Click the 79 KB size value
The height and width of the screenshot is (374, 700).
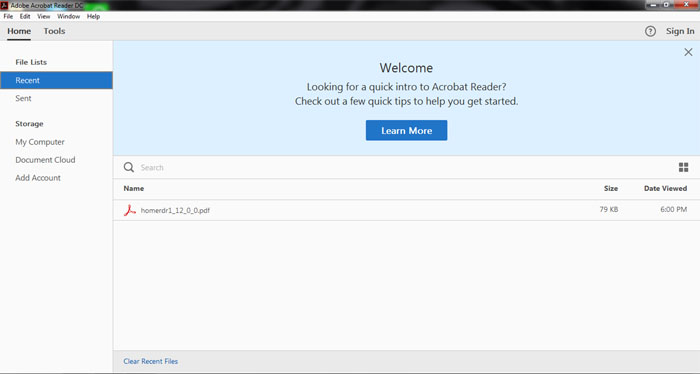pos(608,209)
